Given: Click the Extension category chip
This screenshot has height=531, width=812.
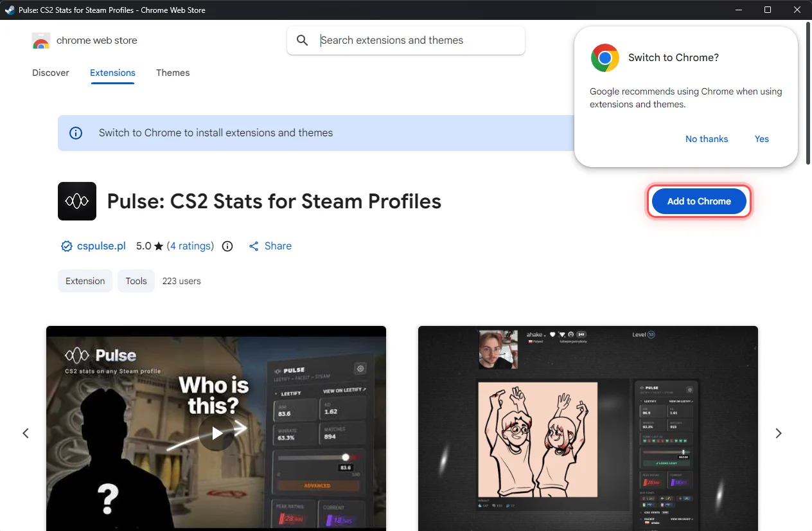Looking at the screenshot, I should click(x=85, y=281).
